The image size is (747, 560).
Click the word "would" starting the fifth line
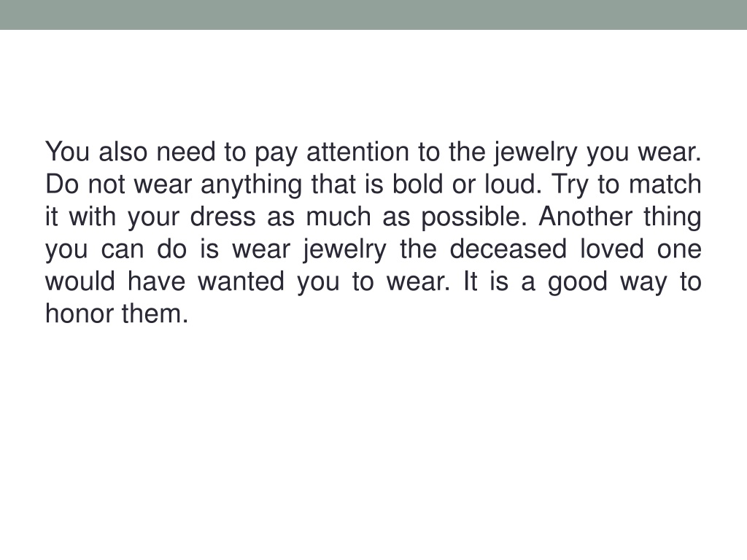(80, 281)
